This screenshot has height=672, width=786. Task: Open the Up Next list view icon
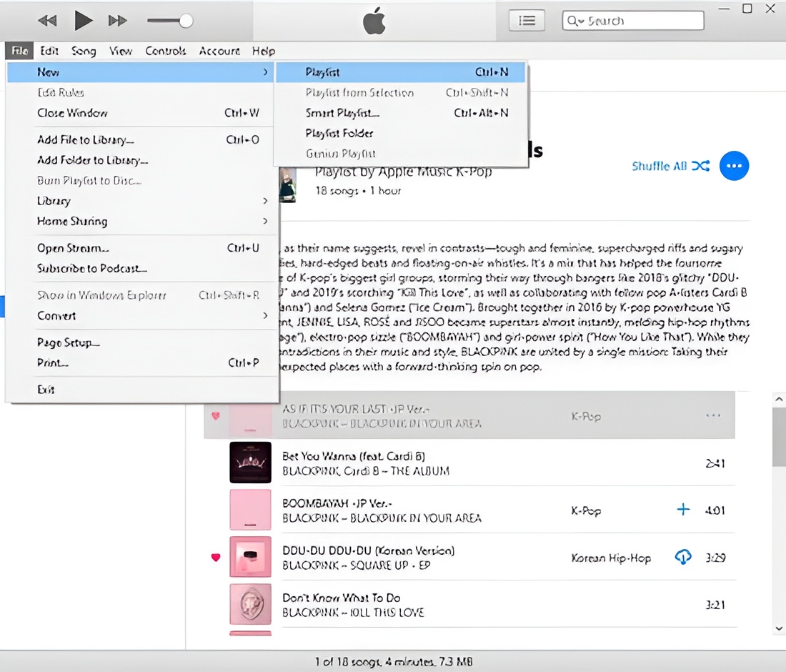click(x=527, y=20)
